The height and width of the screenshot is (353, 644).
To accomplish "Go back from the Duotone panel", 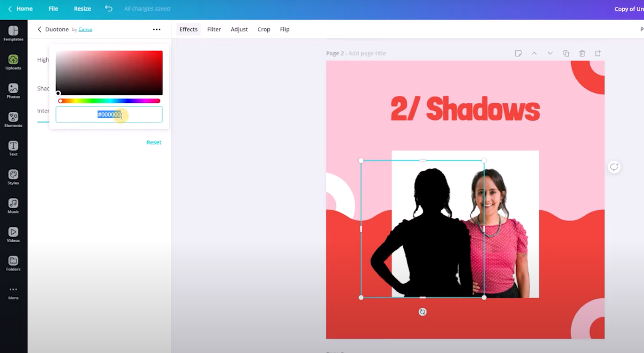I will [39, 29].
